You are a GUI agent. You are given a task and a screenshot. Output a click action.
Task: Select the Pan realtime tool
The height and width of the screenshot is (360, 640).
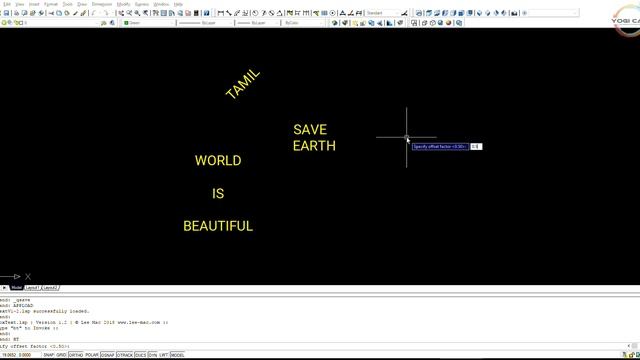121,13
